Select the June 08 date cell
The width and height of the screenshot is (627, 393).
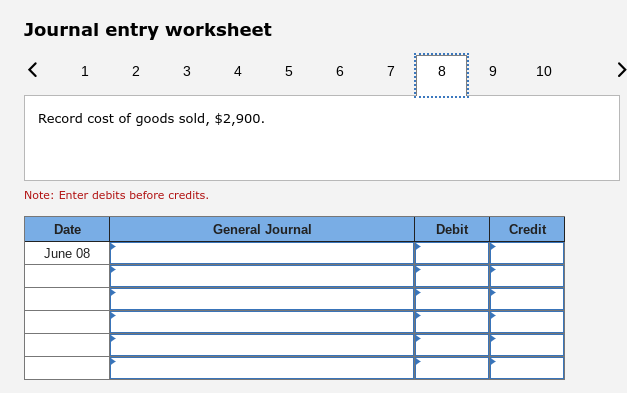67,253
